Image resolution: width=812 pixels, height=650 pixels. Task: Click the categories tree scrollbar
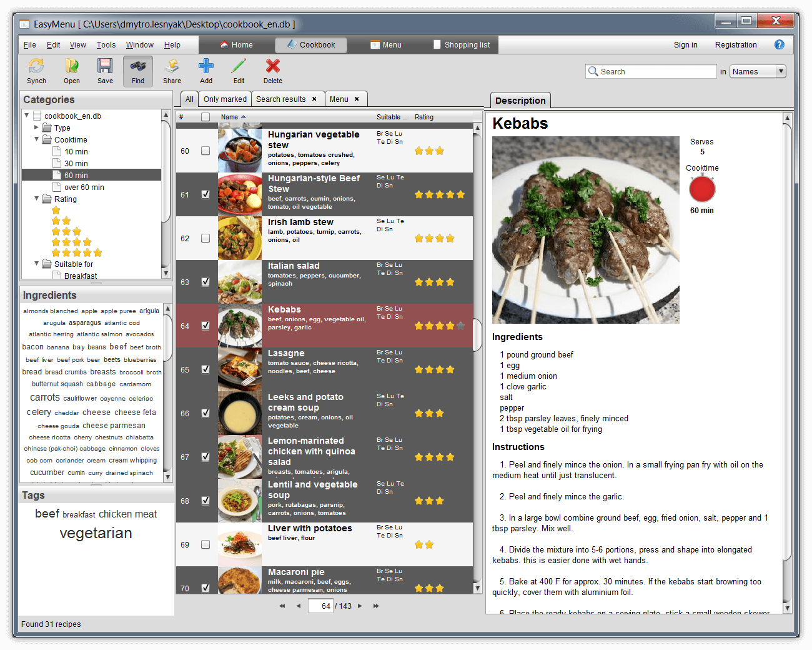(166, 172)
